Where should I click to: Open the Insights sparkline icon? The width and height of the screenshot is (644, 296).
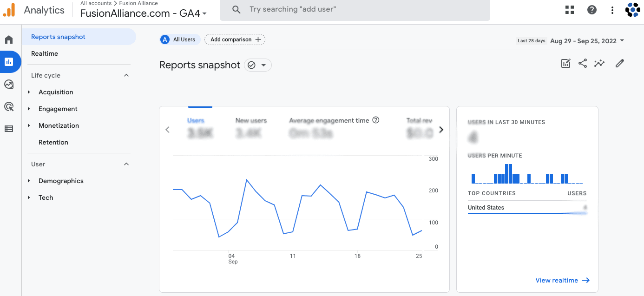(599, 64)
